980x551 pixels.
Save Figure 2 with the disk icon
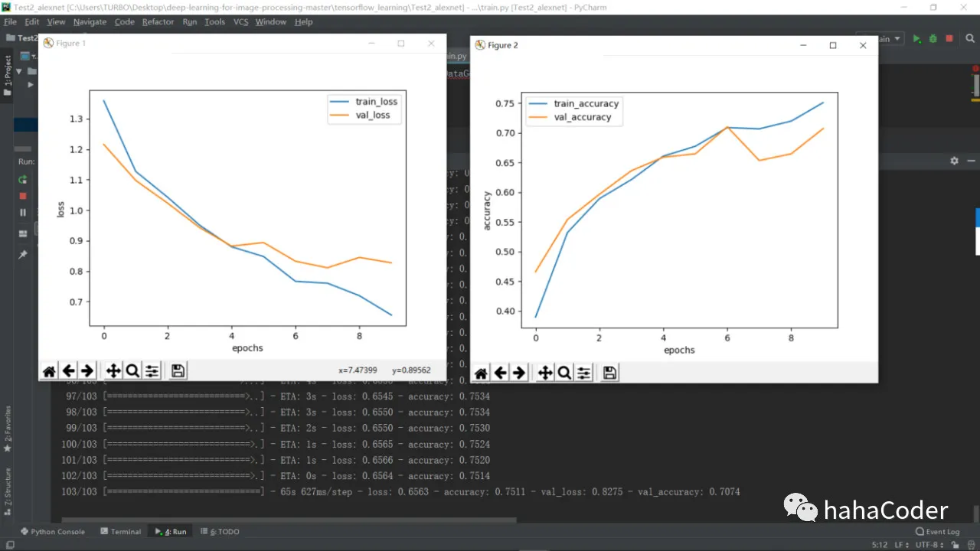coord(609,373)
